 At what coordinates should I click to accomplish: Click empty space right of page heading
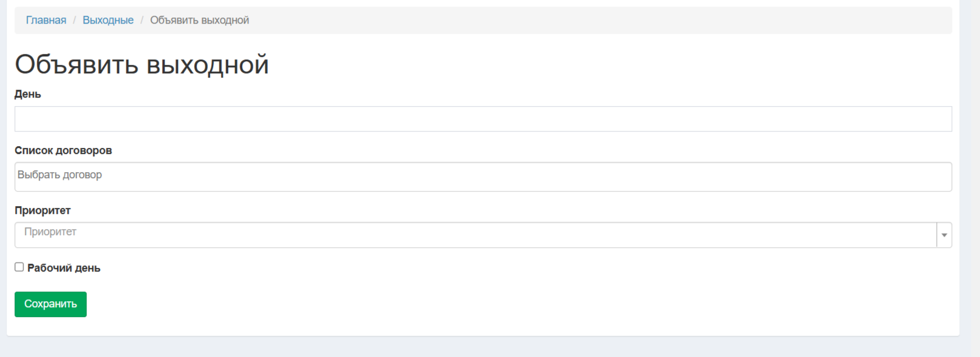605,64
